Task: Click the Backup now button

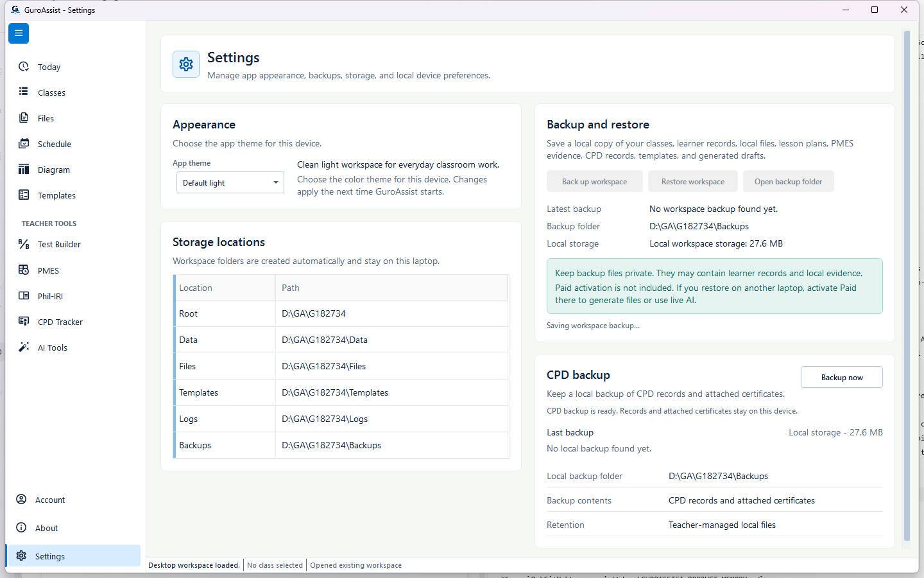Action: (842, 377)
